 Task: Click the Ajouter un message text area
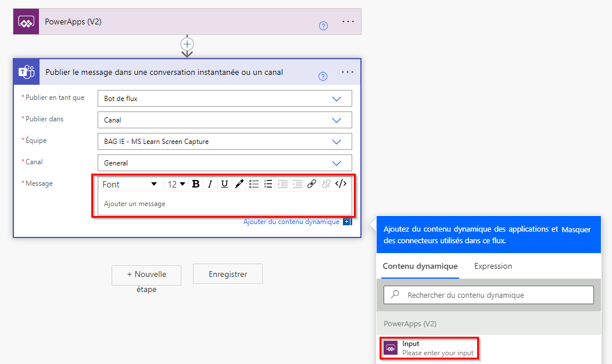tap(225, 204)
